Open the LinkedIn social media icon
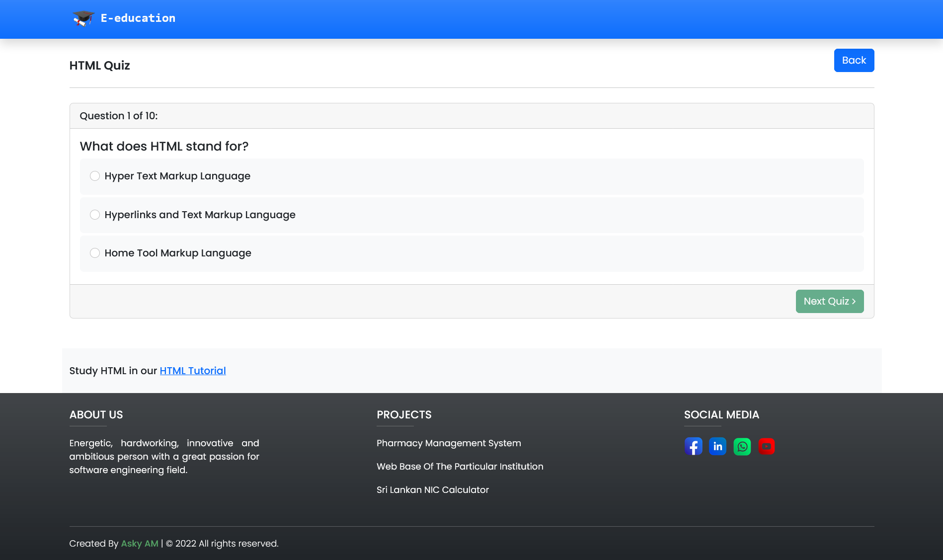Screen dimensions: 943x560 [x=717, y=446]
